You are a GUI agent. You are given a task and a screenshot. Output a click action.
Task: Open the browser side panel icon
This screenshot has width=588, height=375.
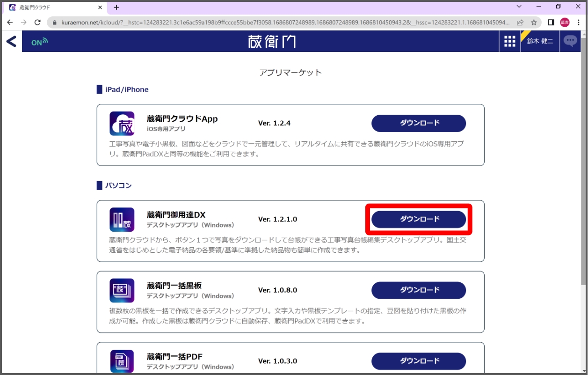tap(551, 22)
